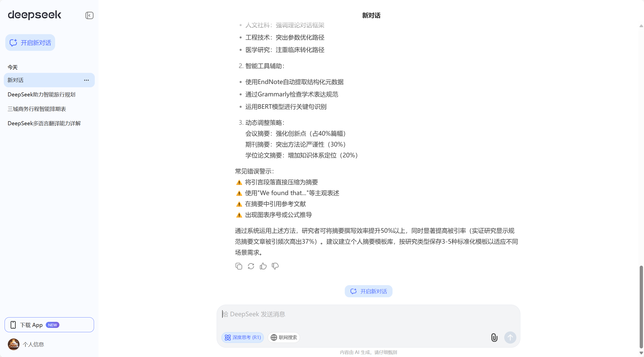Send the message with the arrow button

(510, 338)
